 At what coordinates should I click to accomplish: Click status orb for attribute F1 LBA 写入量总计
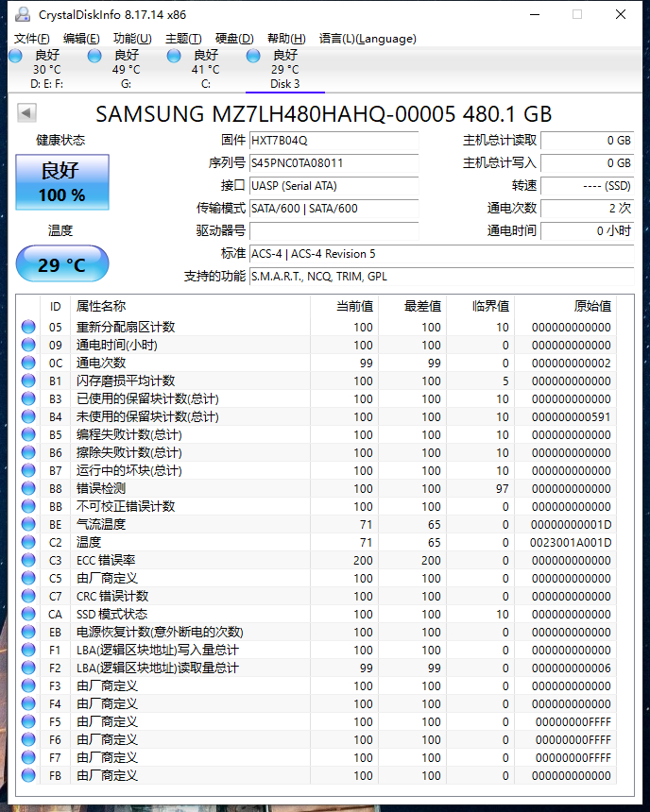pos(28,650)
